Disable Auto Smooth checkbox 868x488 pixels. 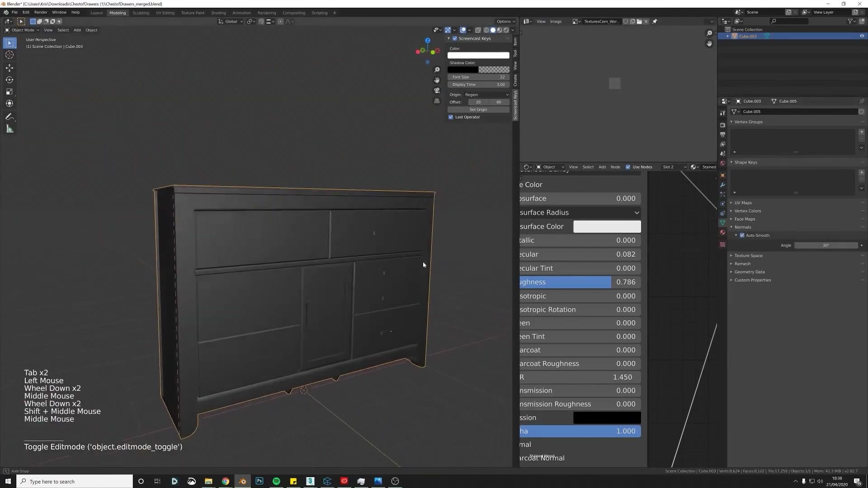742,235
